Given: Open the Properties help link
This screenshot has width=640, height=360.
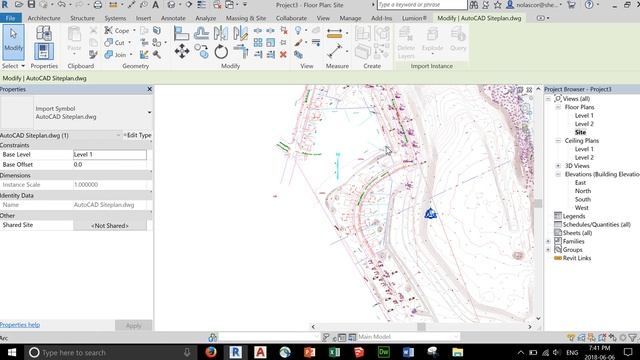Looking at the screenshot, I should click(20, 325).
